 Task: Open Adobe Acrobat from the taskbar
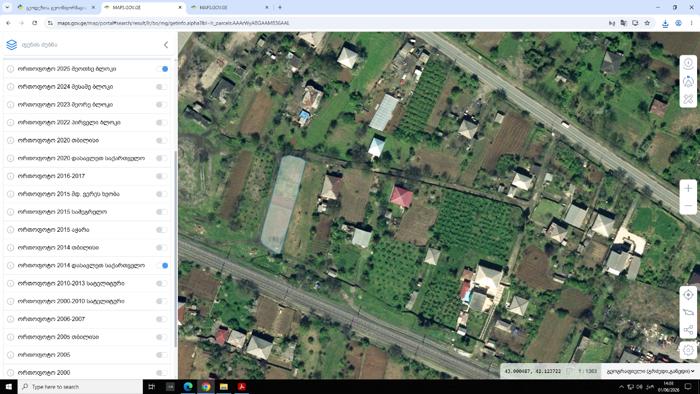pos(242,386)
